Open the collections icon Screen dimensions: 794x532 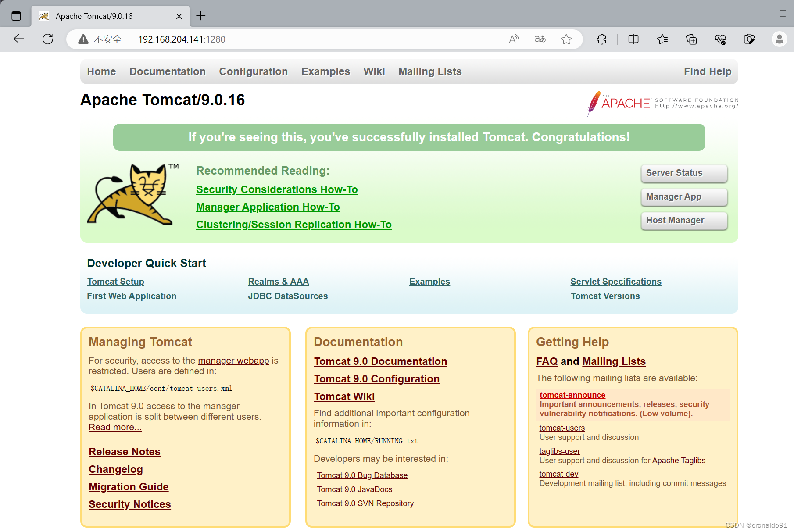[x=691, y=39]
